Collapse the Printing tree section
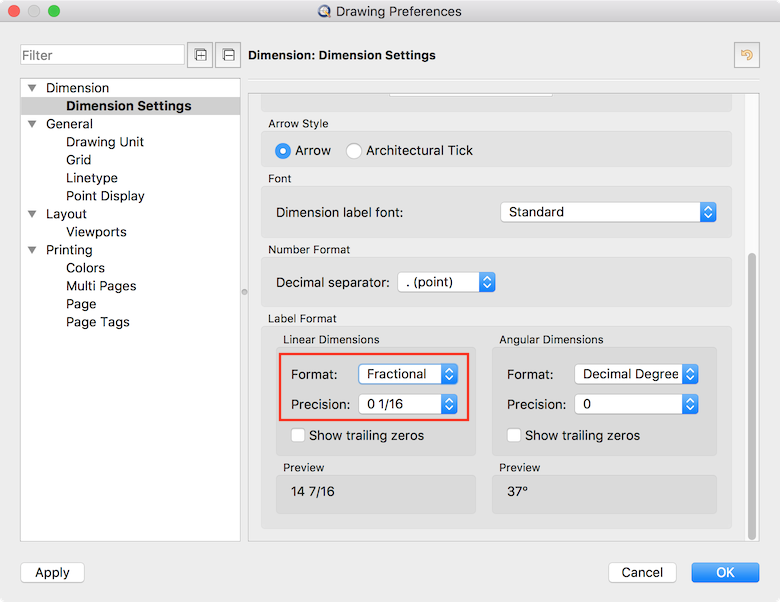780x602 pixels. click(x=32, y=250)
